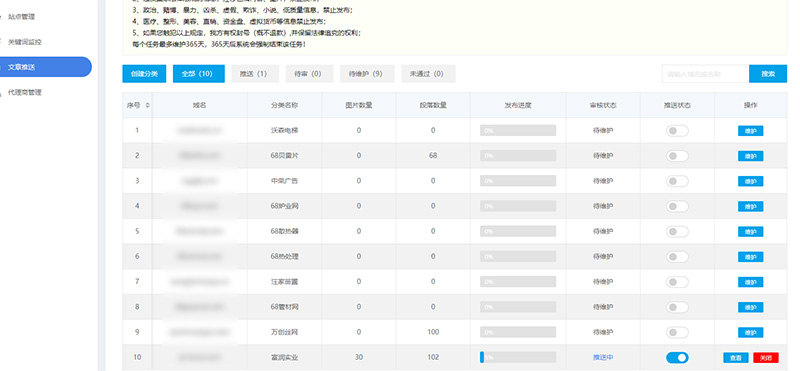
Task: Click 查看 for the 富润实业 row
Action: point(736,358)
